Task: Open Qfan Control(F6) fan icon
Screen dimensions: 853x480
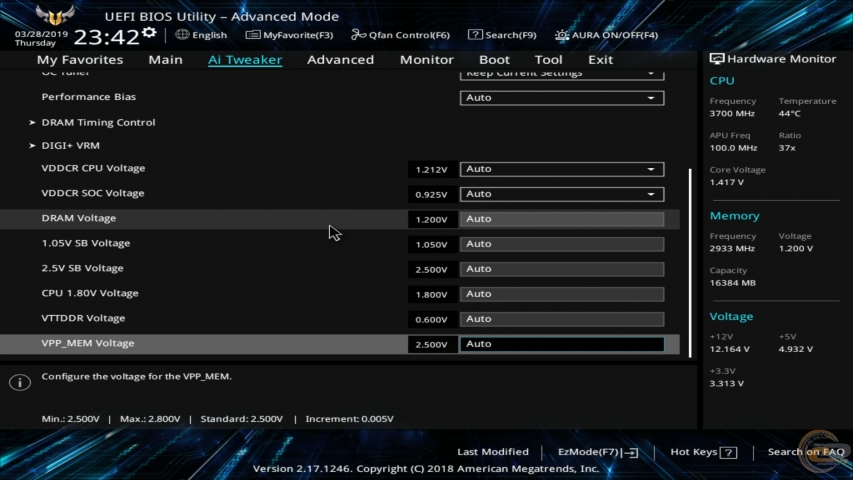Action: pyautogui.click(x=359, y=35)
